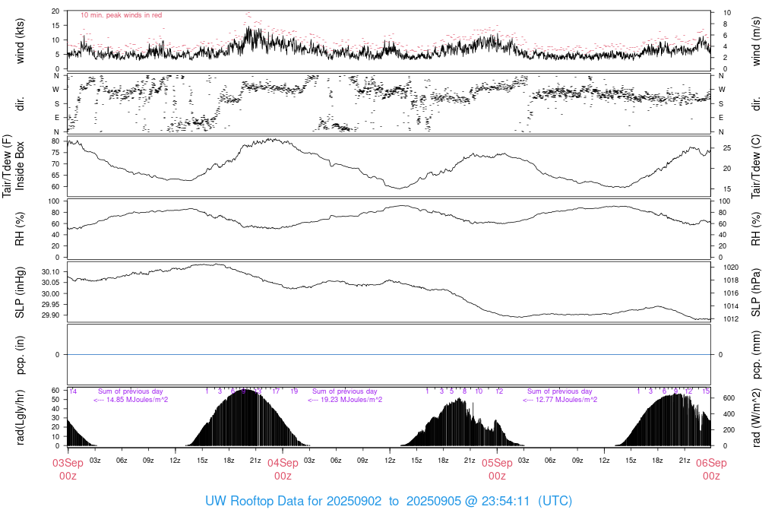
Task: Select the 'Tair/Tdew (C)' axis label
Action: [756, 166]
